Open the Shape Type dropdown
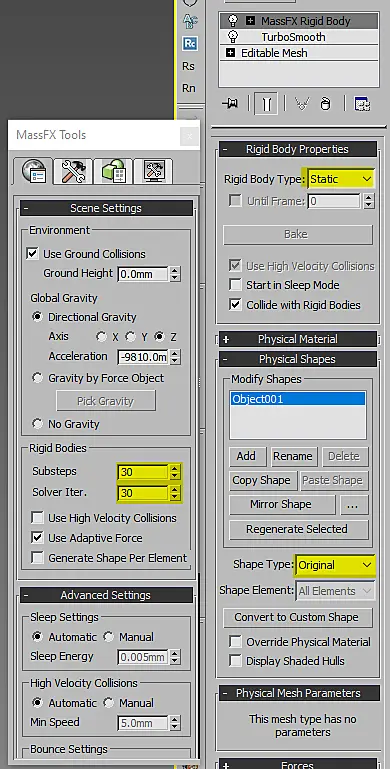This screenshot has height=769, width=390. tap(335, 565)
